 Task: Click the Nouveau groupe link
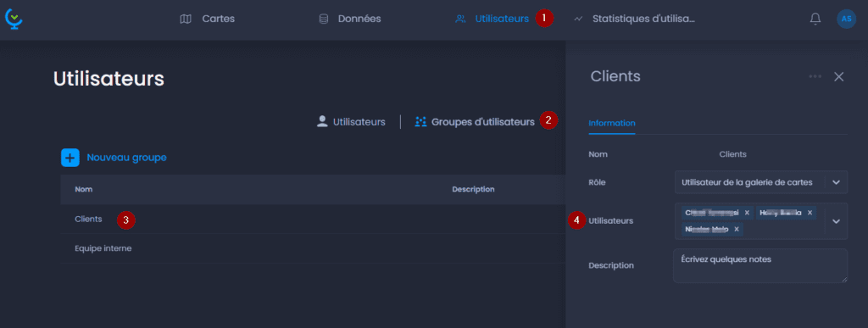pos(127,158)
